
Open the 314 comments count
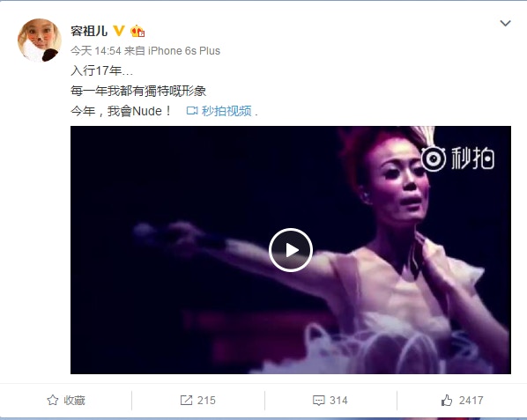pos(338,401)
